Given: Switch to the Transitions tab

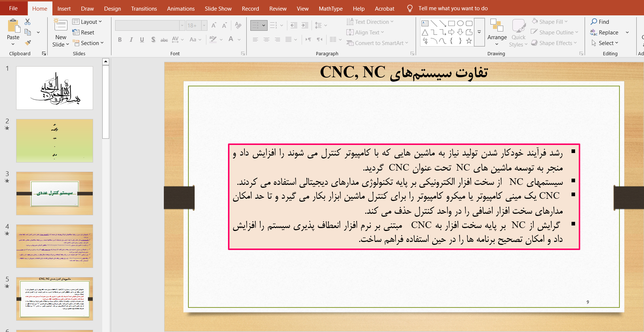Looking at the screenshot, I should [x=144, y=8].
